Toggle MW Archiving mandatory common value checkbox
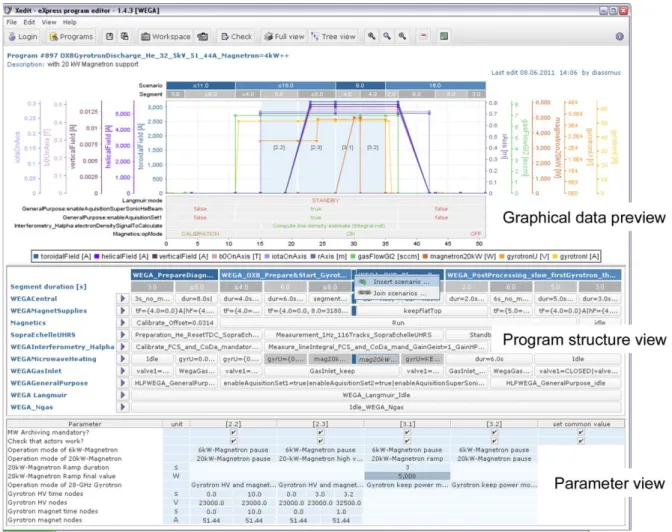 click(581, 432)
